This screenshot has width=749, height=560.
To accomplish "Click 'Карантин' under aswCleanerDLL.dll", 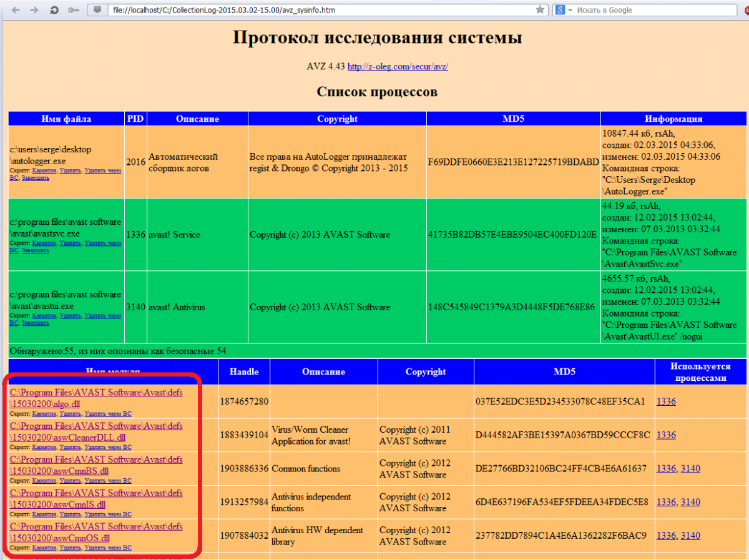I will pos(44,447).
